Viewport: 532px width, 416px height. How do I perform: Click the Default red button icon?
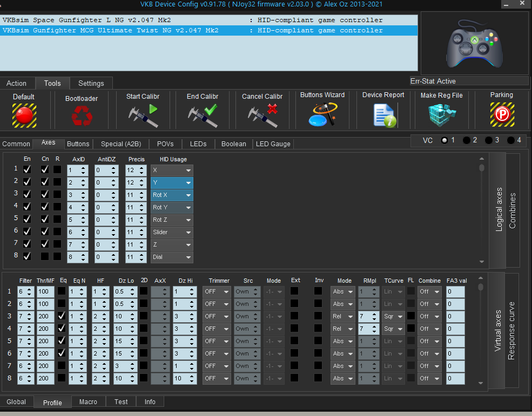point(24,115)
